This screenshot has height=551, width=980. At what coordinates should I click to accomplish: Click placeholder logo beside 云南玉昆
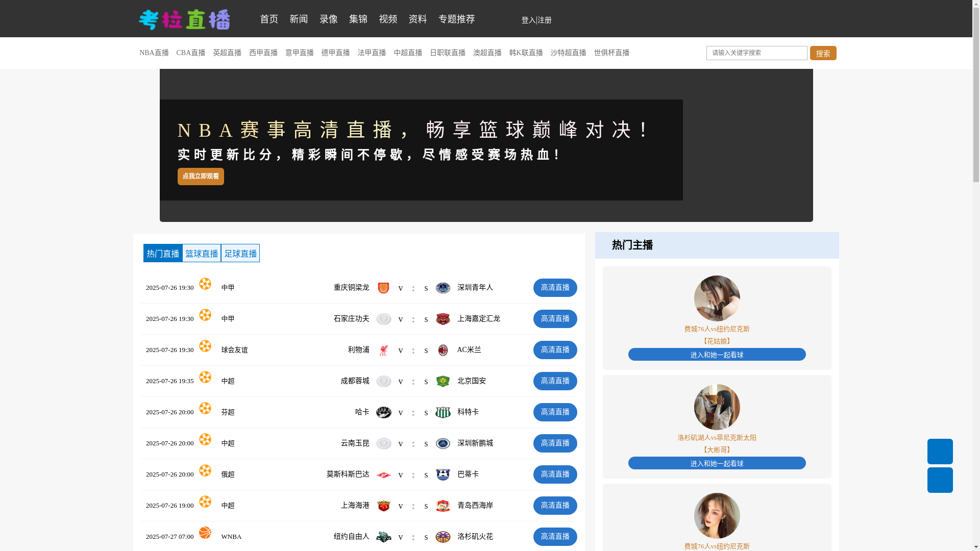tap(383, 443)
